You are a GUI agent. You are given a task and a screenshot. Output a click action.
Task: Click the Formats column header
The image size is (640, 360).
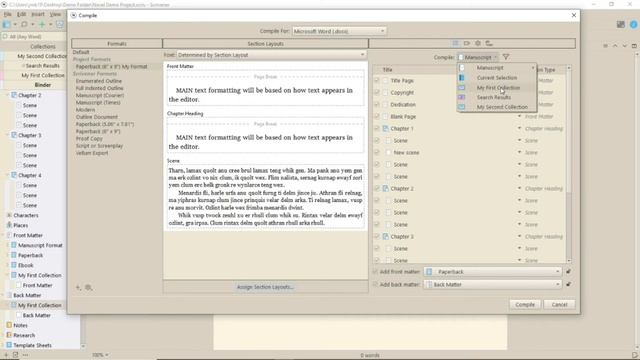click(117, 44)
